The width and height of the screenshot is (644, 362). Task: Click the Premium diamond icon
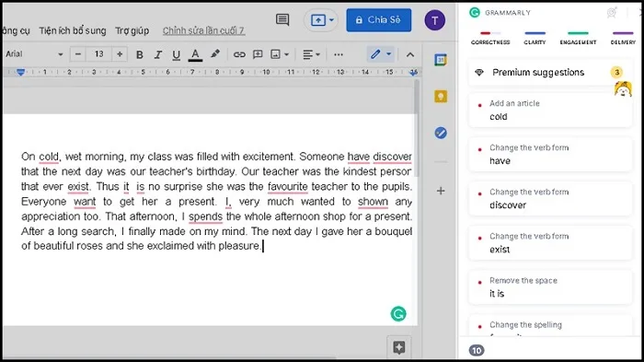tap(479, 73)
